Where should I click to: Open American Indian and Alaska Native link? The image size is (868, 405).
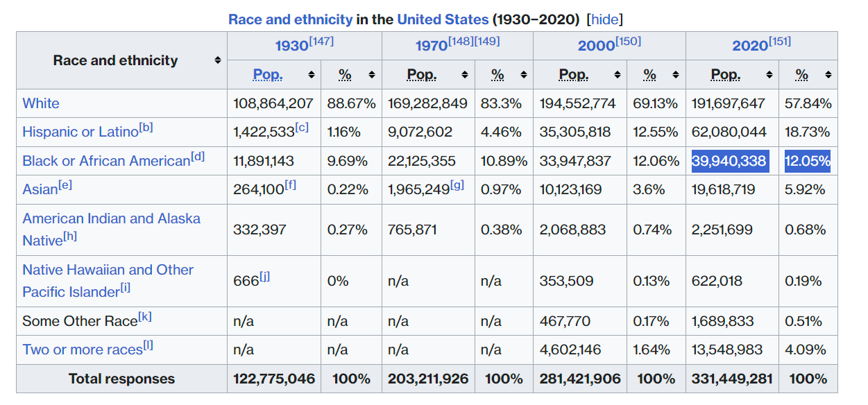point(111,229)
